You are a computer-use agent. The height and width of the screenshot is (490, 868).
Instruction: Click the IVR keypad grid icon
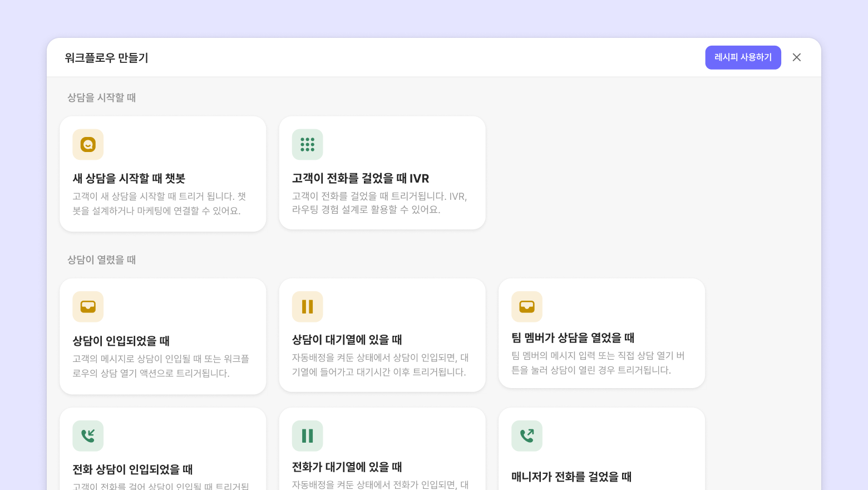point(307,145)
